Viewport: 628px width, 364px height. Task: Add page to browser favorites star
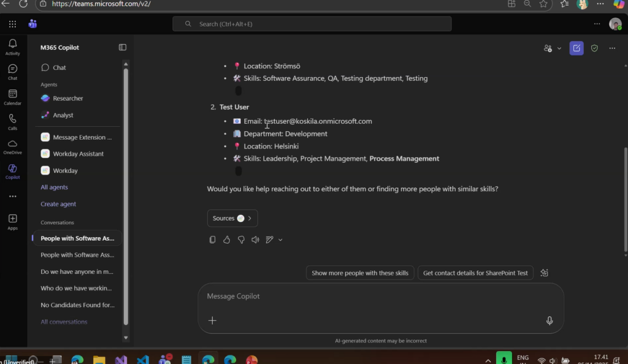pos(543,4)
